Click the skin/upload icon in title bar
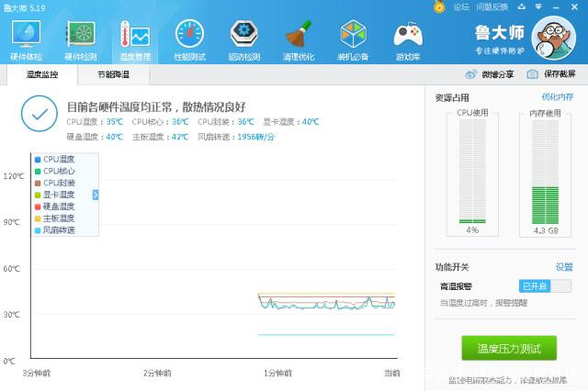 click(x=522, y=6)
